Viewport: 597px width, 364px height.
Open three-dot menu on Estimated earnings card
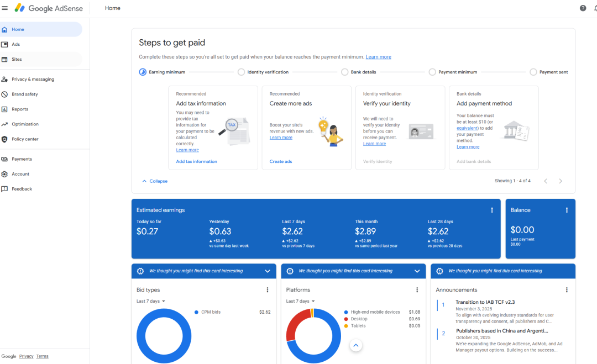click(x=492, y=210)
